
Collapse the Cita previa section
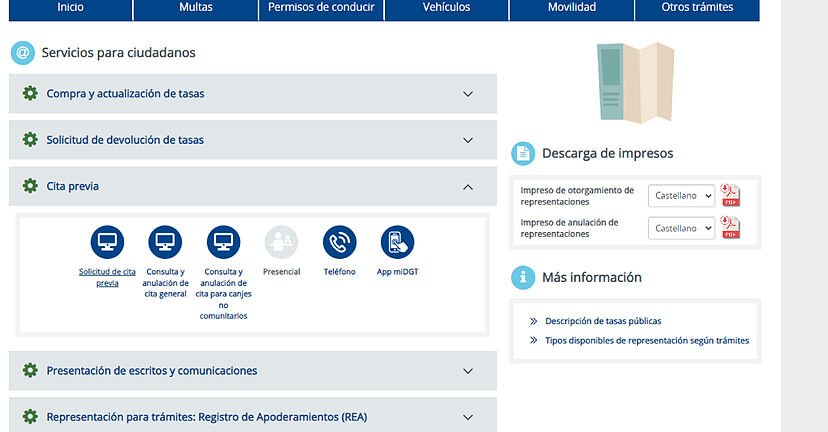tap(467, 186)
